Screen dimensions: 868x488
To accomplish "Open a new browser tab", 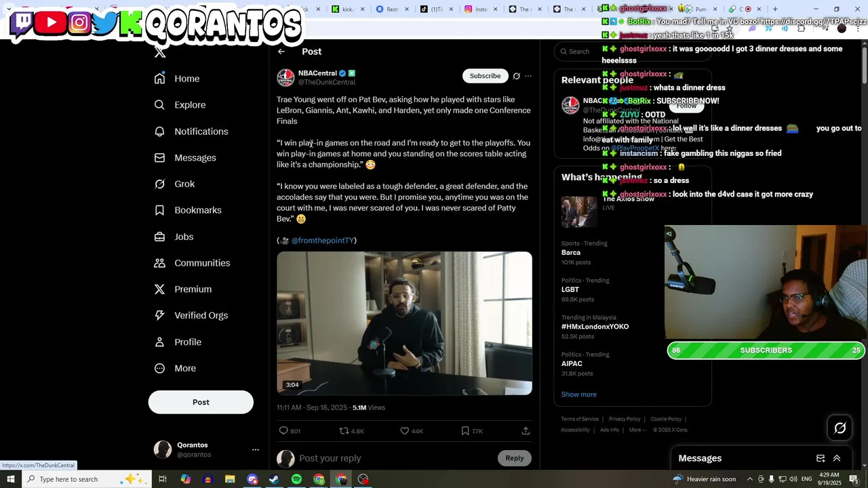I will [775, 9].
